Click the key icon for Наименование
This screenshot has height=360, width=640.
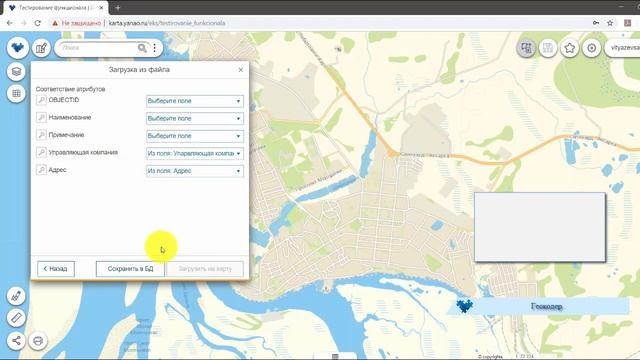(41, 118)
